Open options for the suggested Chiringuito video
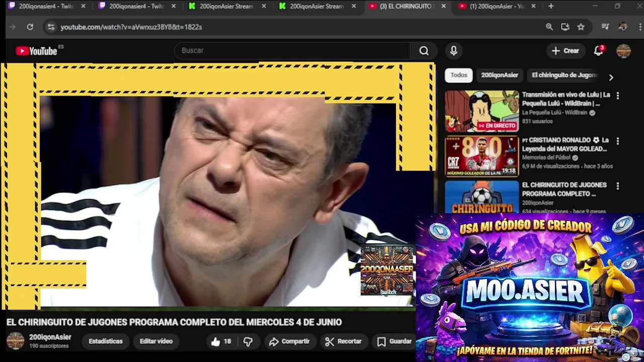 (x=617, y=186)
